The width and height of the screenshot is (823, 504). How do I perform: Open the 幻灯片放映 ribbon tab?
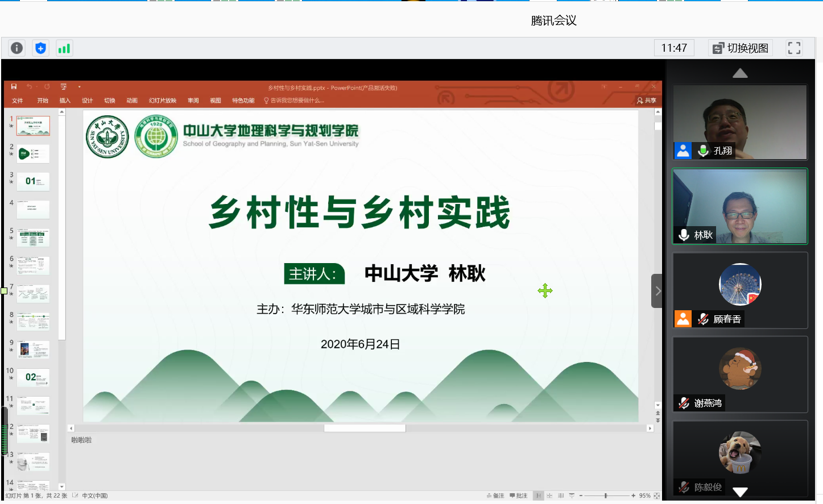163,101
